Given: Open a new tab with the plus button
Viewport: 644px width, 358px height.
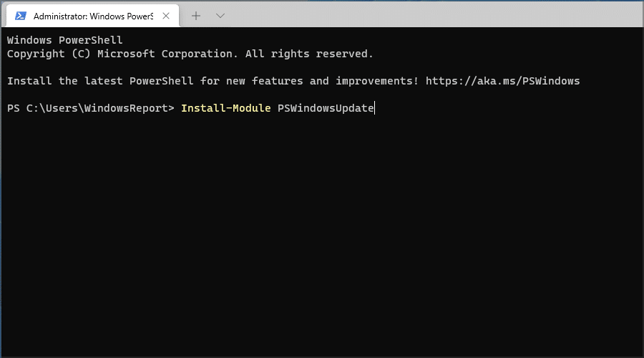Looking at the screenshot, I should (x=196, y=16).
